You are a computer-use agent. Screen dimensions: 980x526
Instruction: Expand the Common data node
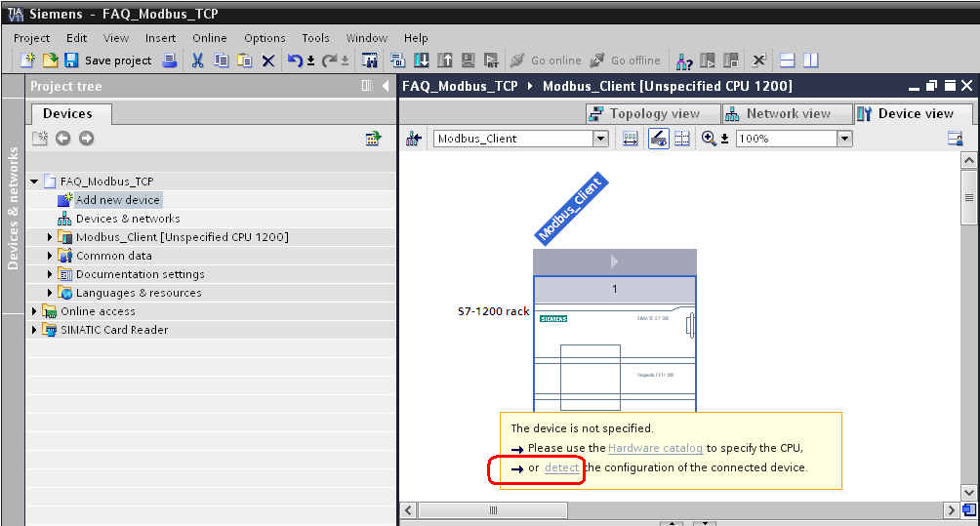[x=50, y=256]
